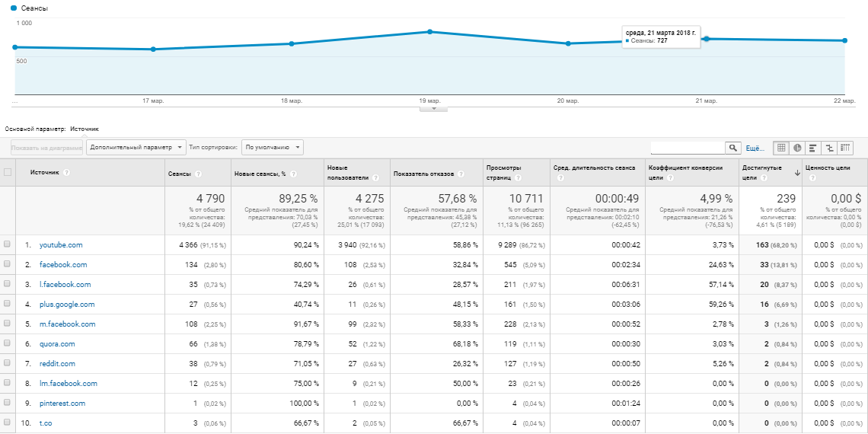Collapse the chart using the arrow below it

434,109
